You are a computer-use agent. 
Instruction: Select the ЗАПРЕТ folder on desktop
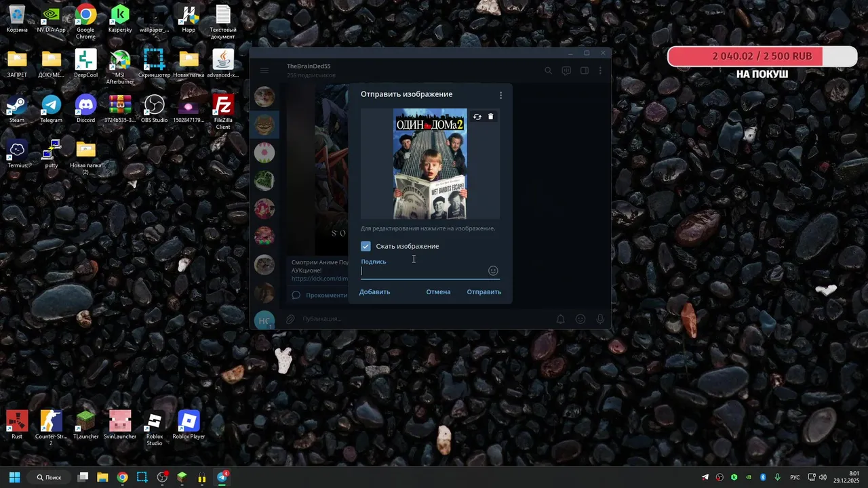[x=17, y=64]
